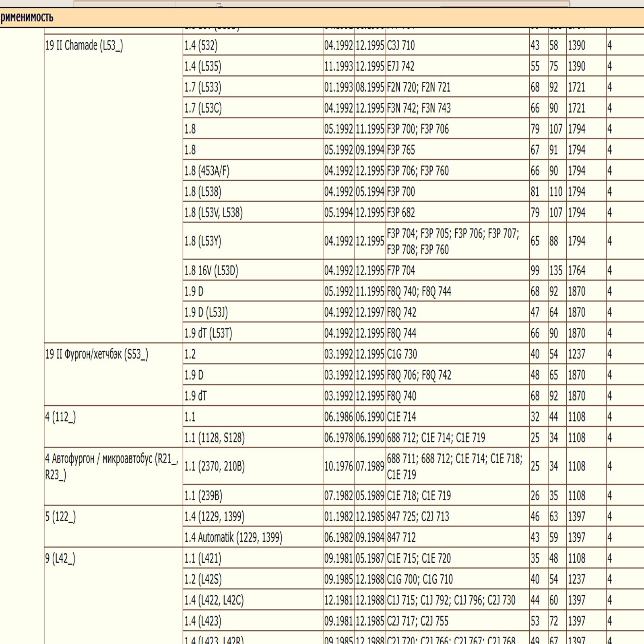The height and width of the screenshot is (644, 644).
Task: Click the '1.4 (L535)' variant cell
Action: (x=203, y=66)
